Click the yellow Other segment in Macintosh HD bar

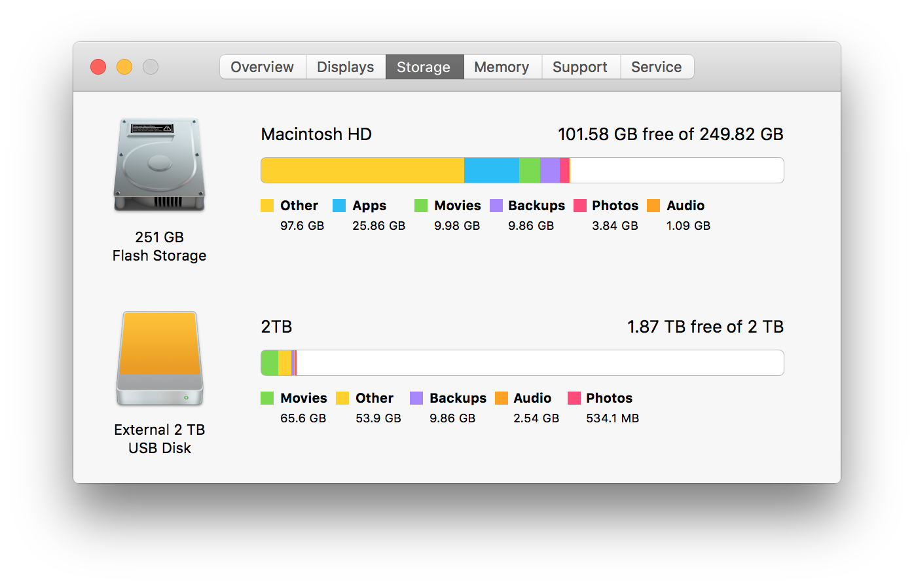[x=363, y=170]
